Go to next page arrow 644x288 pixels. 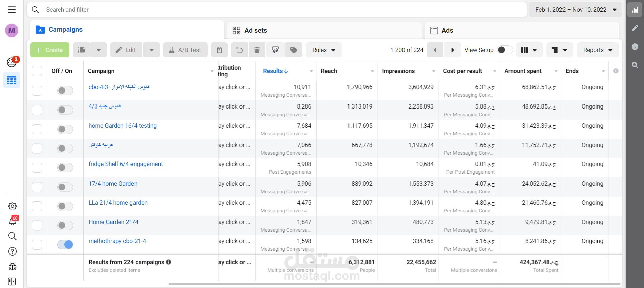point(452,50)
